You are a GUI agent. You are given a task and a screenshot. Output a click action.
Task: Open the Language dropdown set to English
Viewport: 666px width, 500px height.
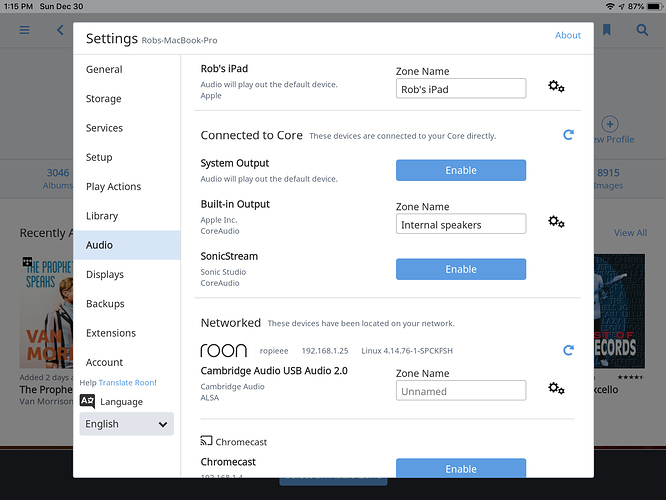(127, 424)
